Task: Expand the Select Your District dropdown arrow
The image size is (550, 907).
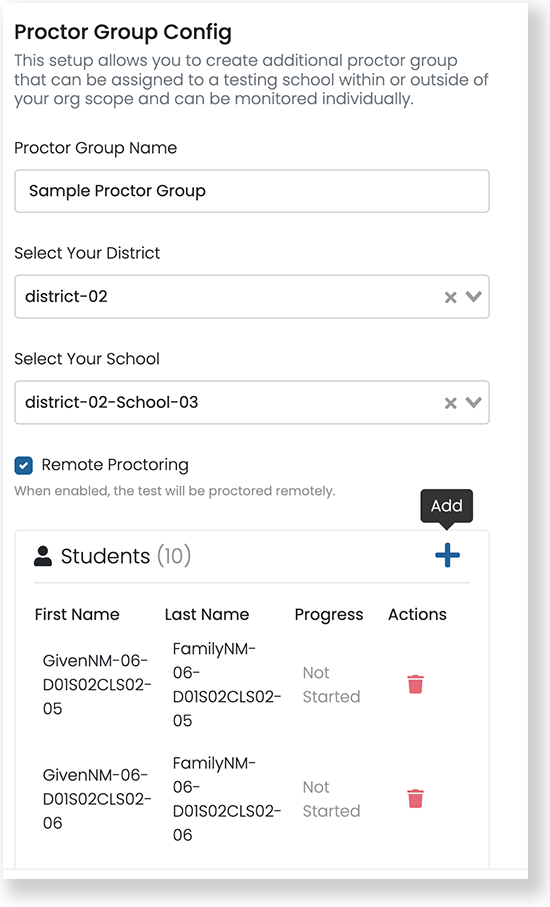Action: tap(474, 297)
